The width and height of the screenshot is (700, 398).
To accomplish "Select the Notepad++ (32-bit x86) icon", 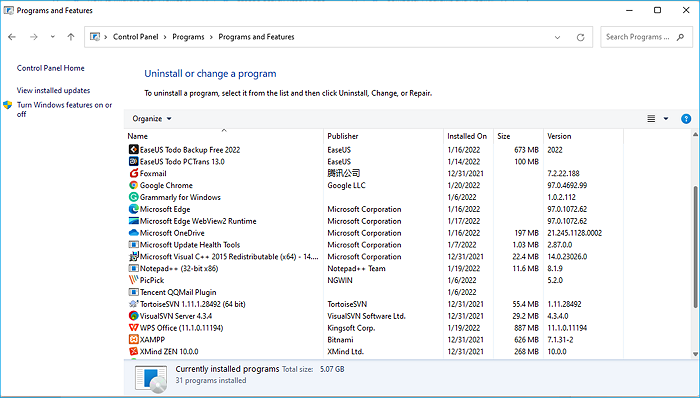I will click(133, 268).
